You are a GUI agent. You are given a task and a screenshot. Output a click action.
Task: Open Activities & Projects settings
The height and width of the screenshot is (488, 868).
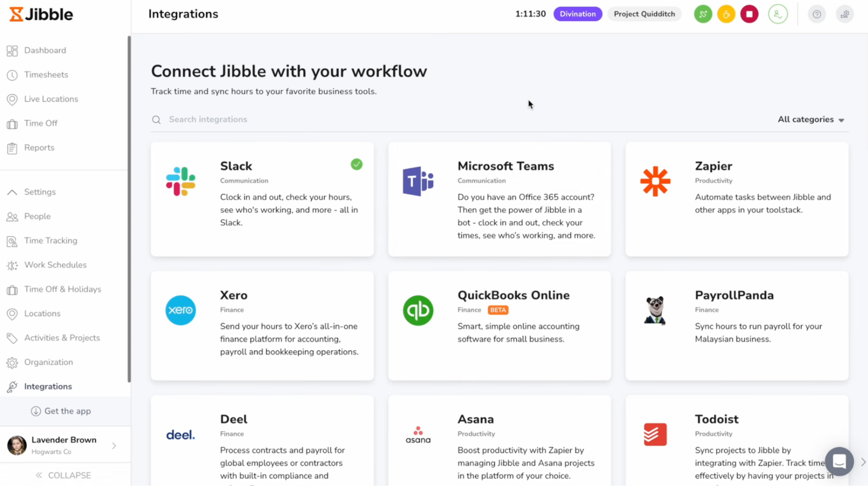(x=62, y=338)
